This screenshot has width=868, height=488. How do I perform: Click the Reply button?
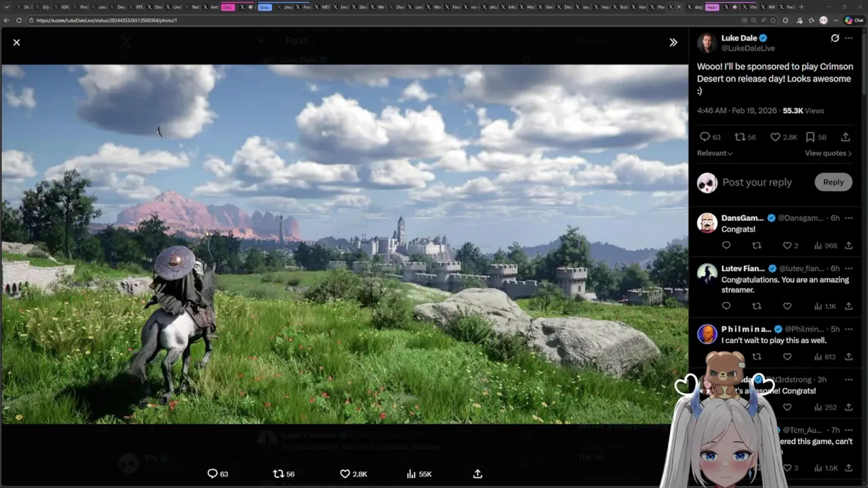(x=833, y=182)
